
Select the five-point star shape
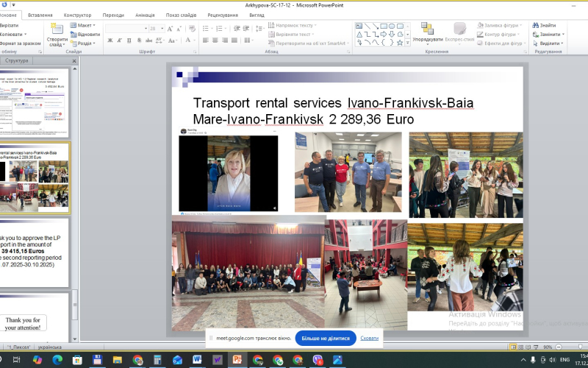pos(400,43)
